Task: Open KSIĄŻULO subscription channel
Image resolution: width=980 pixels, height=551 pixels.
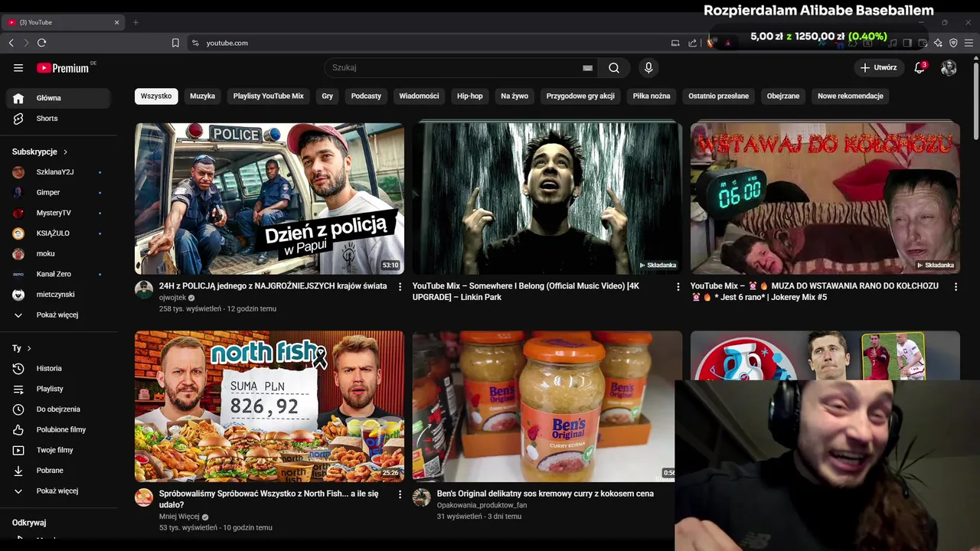Action: coord(60,233)
